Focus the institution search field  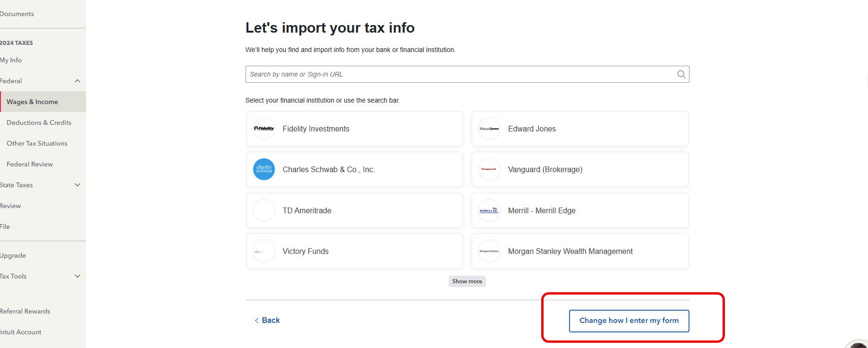(467, 74)
